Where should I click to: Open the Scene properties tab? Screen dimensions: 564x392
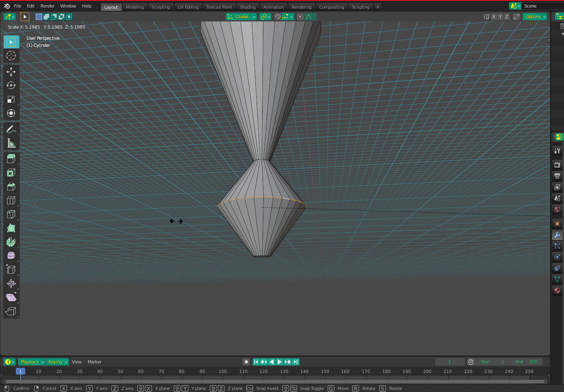[x=557, y=198]
